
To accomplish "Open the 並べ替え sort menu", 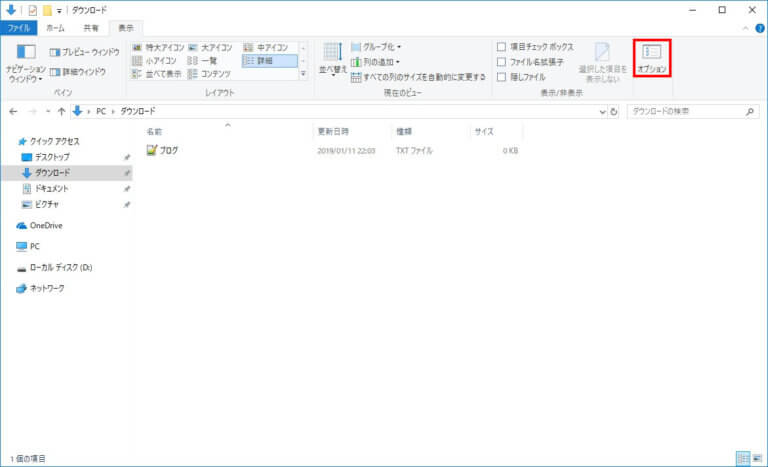I will [x=333, y=59].
